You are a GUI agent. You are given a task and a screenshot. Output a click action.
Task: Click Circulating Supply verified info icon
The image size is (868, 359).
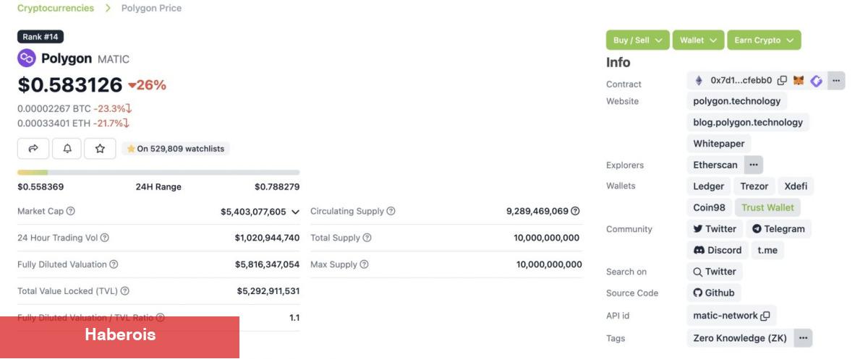click(x=575, y=212)
